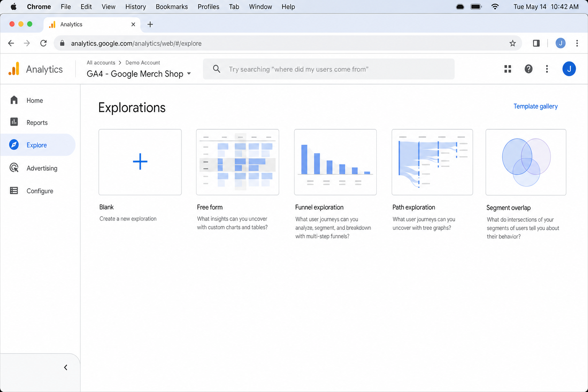Open Chrome profile J avatar

pyautogui.click(x=560, y=43)
